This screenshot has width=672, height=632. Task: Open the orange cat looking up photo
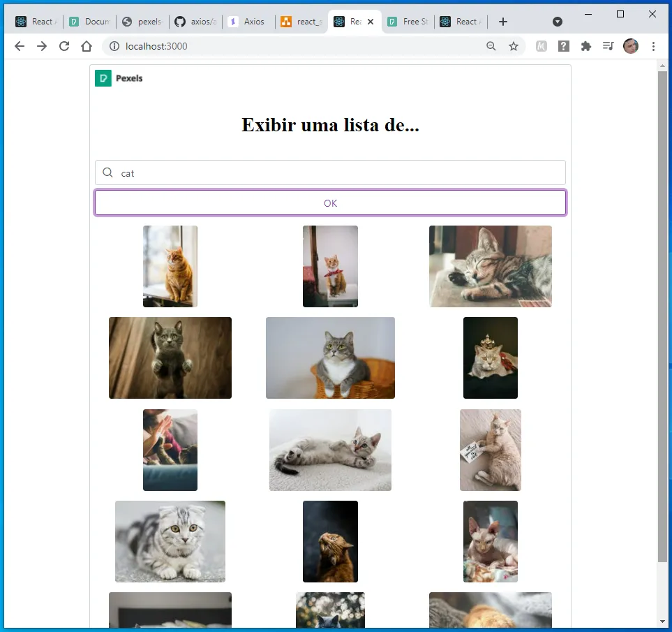click(x=331, y=541)
